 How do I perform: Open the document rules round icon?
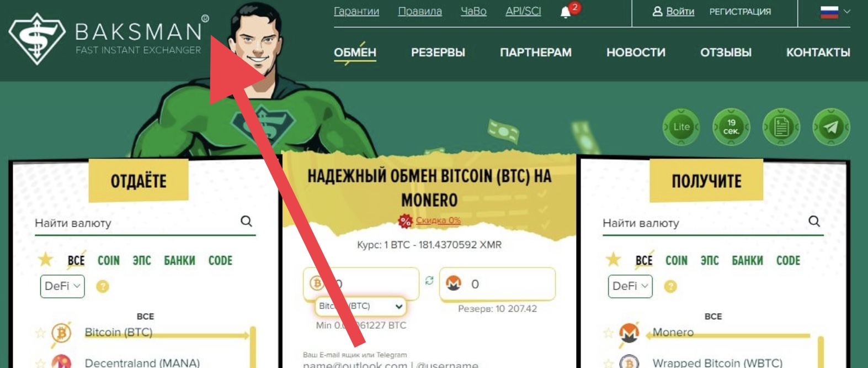pos(781,127)
